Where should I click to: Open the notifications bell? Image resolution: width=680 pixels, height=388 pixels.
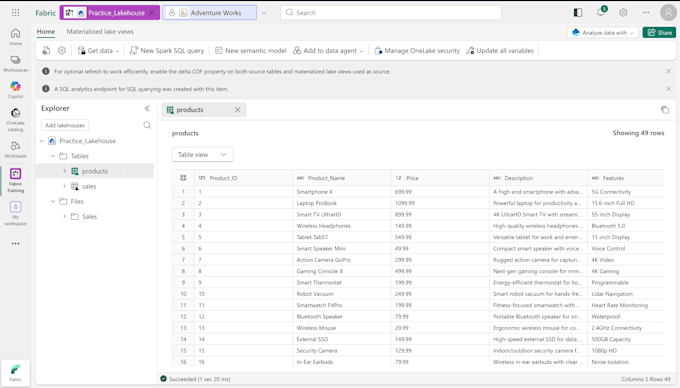click(601, 12)
